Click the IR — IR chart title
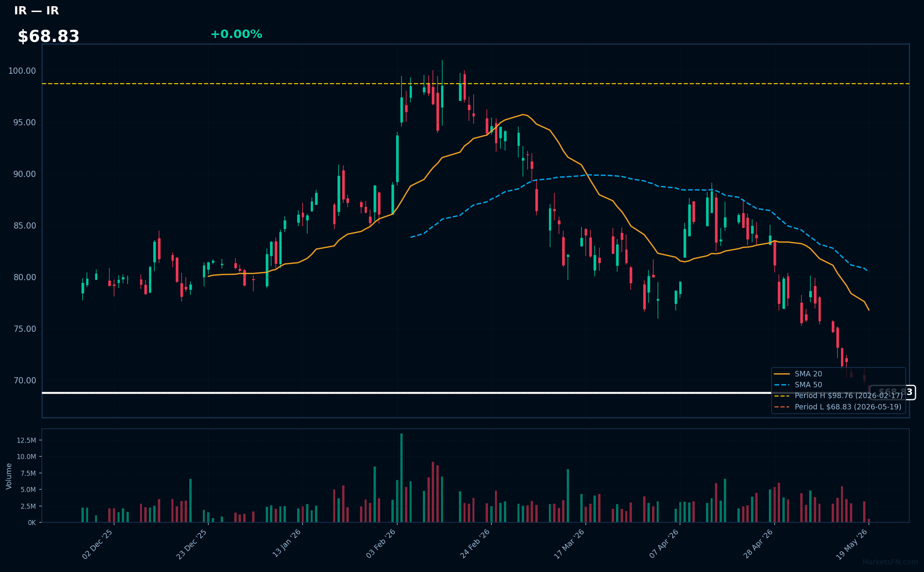Screen dimensions: 924x572 36,10
